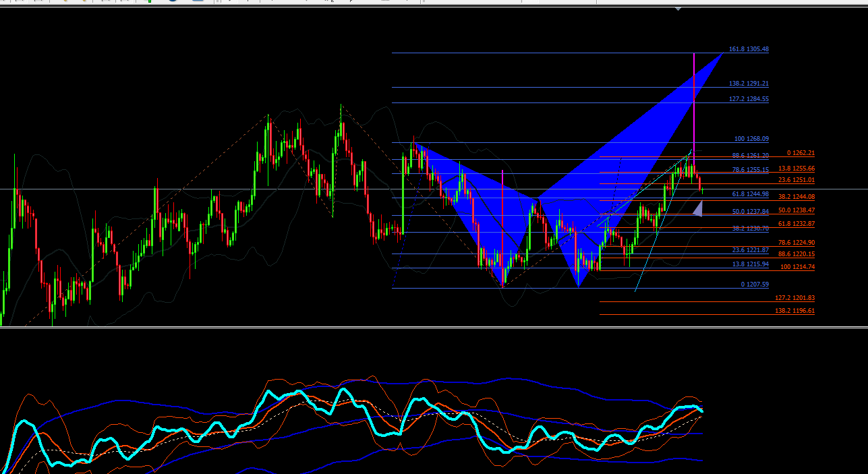Select the blue level 50.0 1237.84
Viewport: 868px width, 474px height.
[x=750, y=212]
